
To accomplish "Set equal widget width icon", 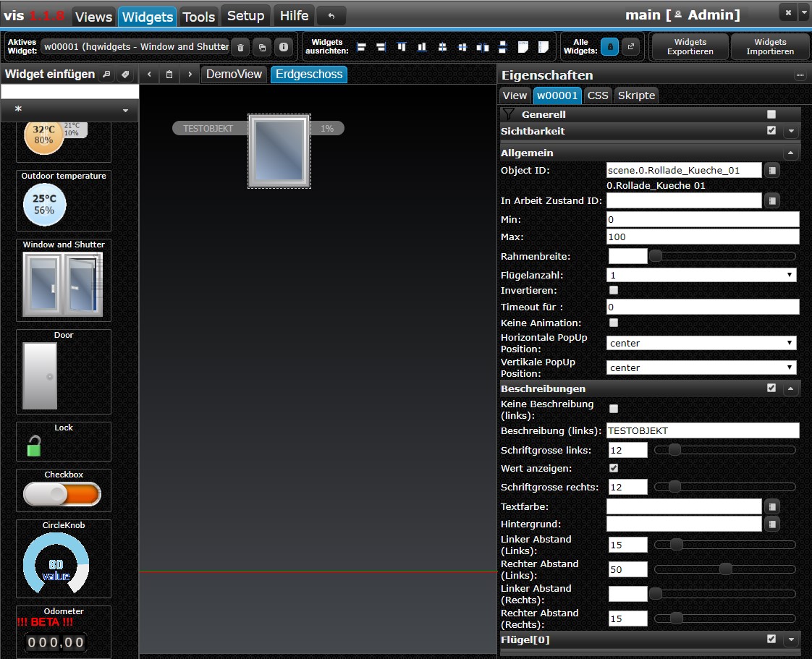I will (x=523, y=47).
